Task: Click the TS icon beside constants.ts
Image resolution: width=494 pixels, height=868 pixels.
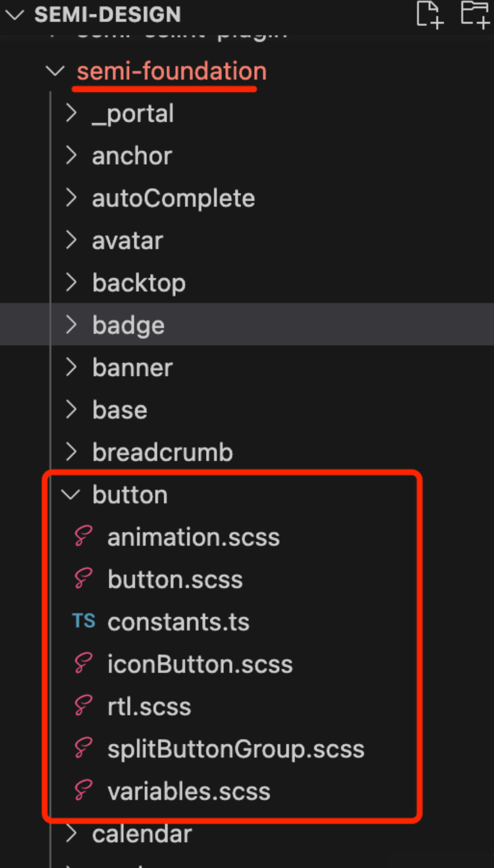Action: click(83, 621)
